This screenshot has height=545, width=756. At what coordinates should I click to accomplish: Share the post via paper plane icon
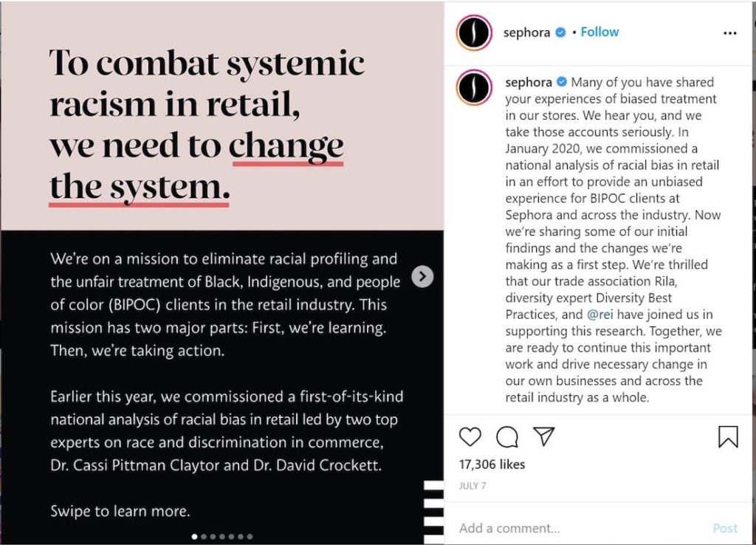pos(543,436)
